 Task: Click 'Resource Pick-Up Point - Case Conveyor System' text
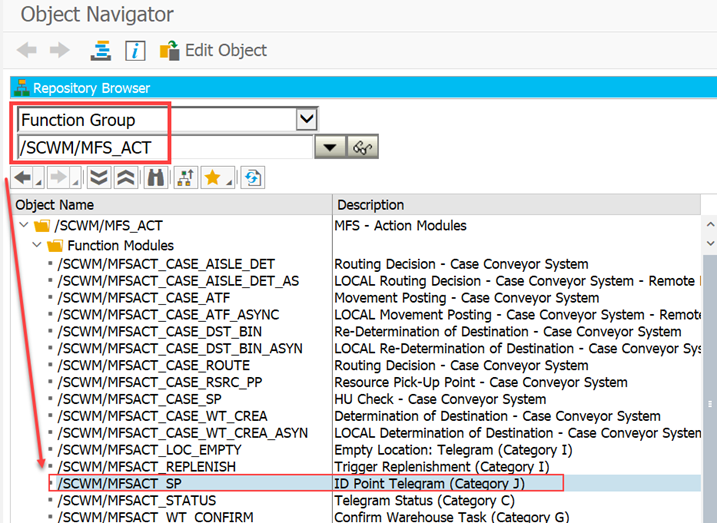[x=481, y=382]
